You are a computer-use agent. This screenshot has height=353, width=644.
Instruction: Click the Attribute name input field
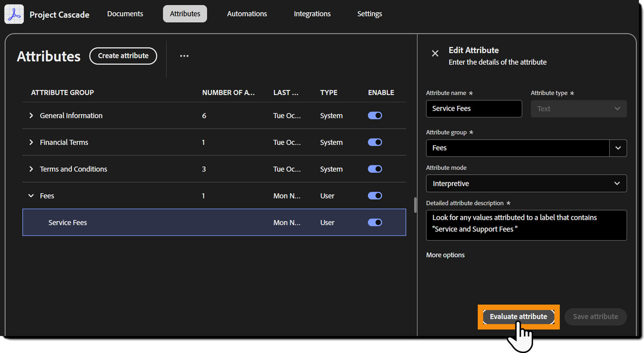pos(474,109)
